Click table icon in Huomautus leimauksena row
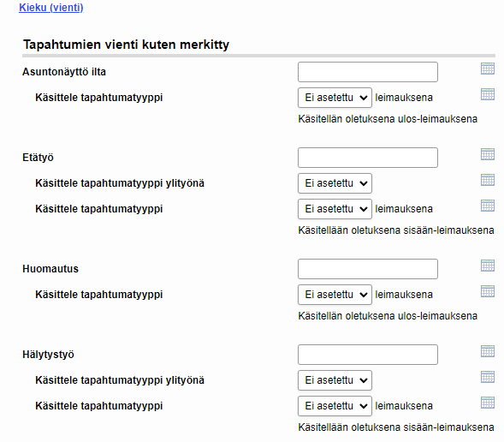504x442 pixels. 487,291
